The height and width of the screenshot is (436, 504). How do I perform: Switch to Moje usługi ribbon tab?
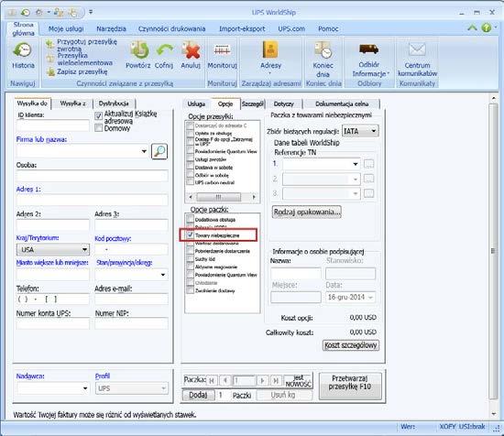tap(66, 28)
